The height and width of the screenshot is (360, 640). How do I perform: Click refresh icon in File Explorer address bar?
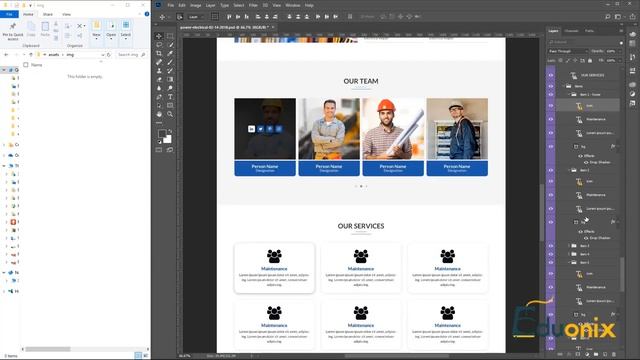109,55
